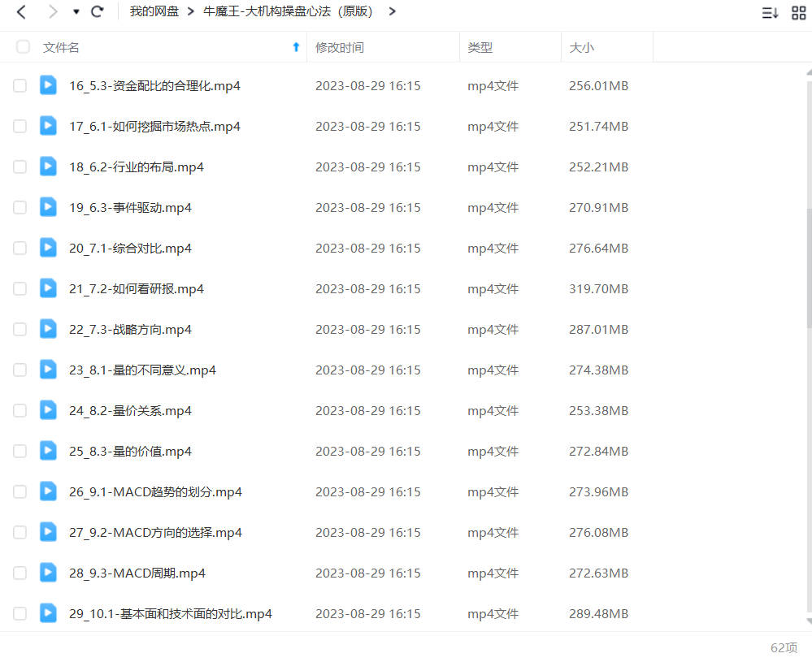
Task: Open 我的网盘 in the breadcrumb
Action: point(154,11)
